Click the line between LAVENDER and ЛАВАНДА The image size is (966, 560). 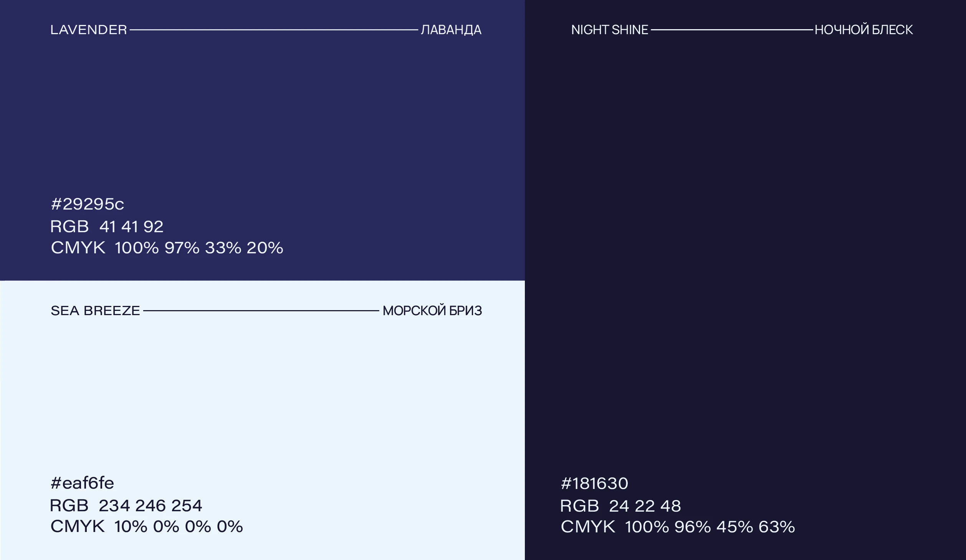273,30
